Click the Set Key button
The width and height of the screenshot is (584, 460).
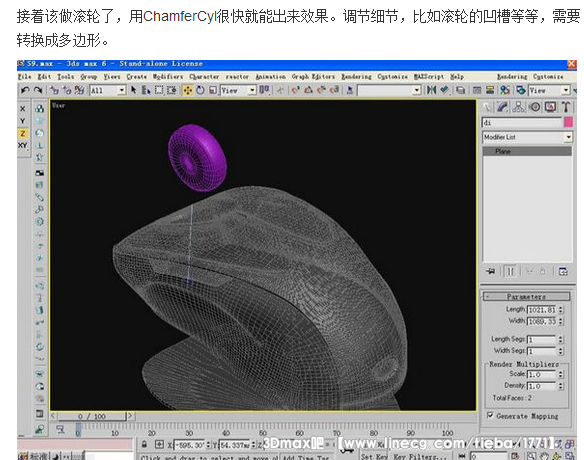click(374, 456)
